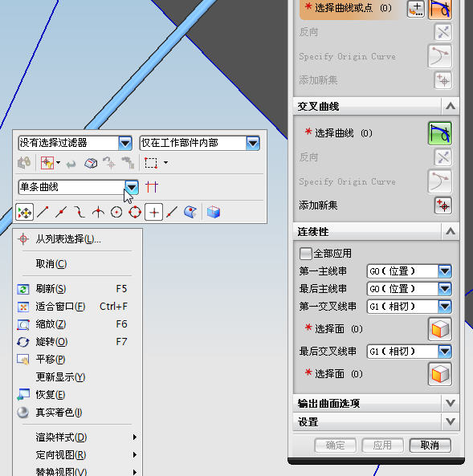Click the point constructor icon next to 选择曲线或点
The width and height of the screenshot is (473, 476).
click(416, 8)
